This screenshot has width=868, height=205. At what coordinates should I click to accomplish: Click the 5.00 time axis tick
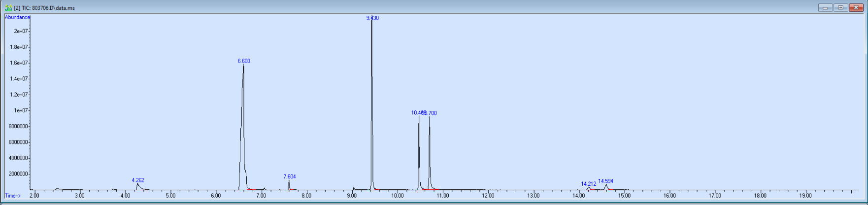point(170,196)
